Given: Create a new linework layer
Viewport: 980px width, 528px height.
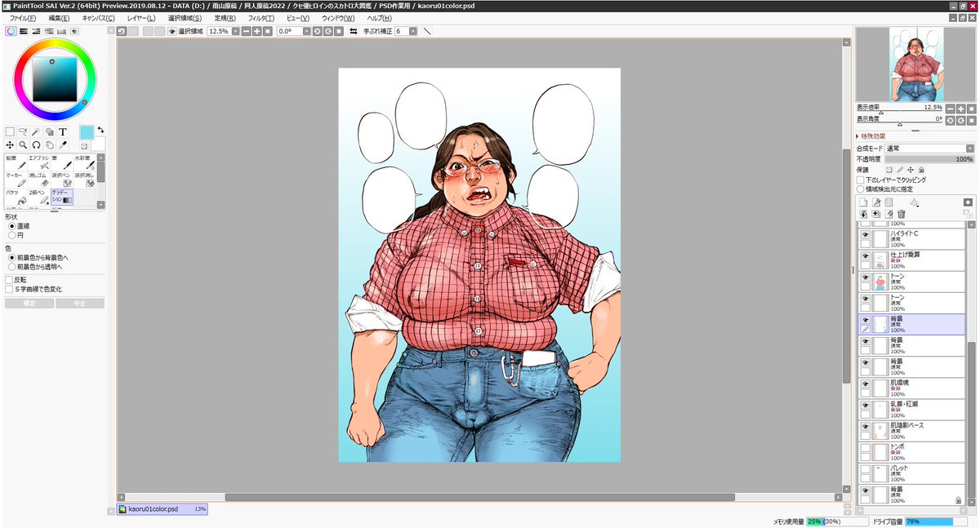Looking at the screenshot, I should 876,202.
